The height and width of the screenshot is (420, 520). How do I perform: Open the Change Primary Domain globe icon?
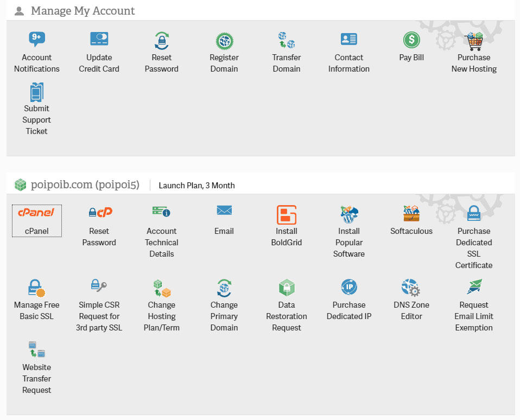click(x=225, y=288)
